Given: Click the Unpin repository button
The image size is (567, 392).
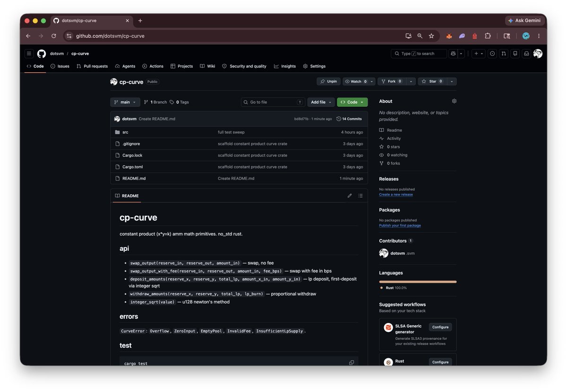Looking at the screenshot, I should (328, 81).
